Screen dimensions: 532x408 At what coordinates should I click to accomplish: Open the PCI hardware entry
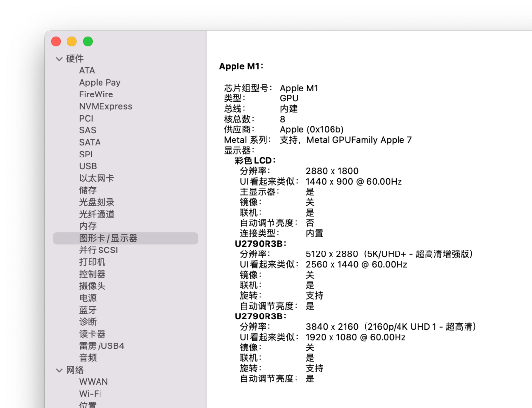click(x=86, y=118)
